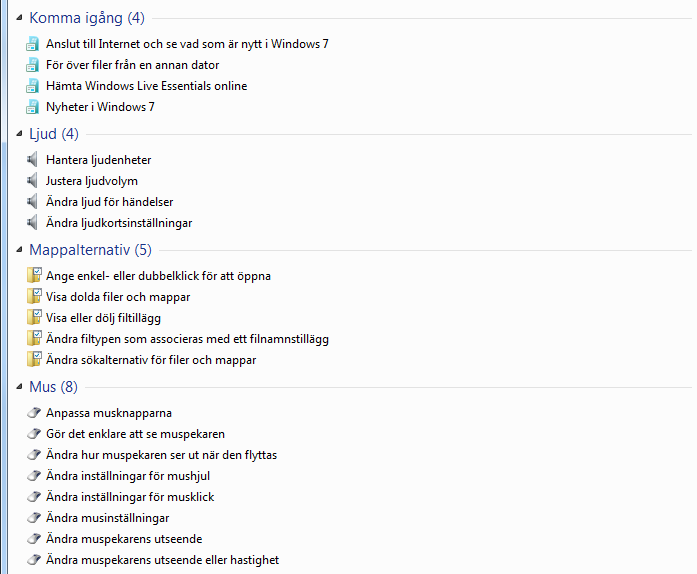Image resolution: width=697 pixels, height=574 pixels.
Task: Open 'Hämta Windows Live Essentials online'
Action: pyautogui.click(x=147, y=86)
